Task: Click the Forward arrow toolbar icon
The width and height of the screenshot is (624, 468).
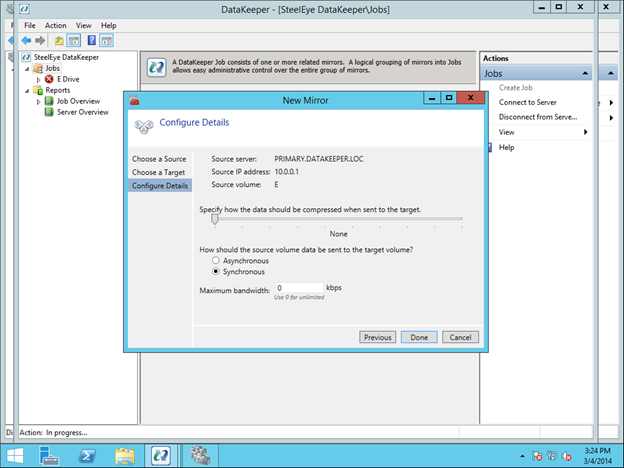Action: pyautogui.click(x=39, y=40)
